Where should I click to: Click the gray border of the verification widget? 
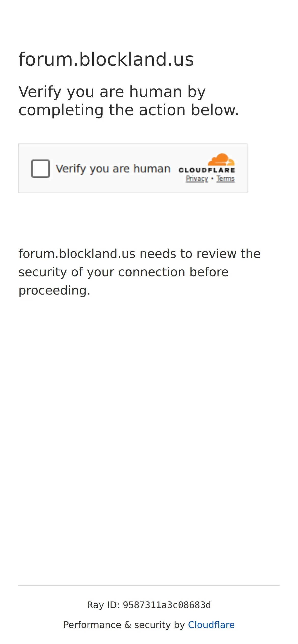(x=133, y=144)
